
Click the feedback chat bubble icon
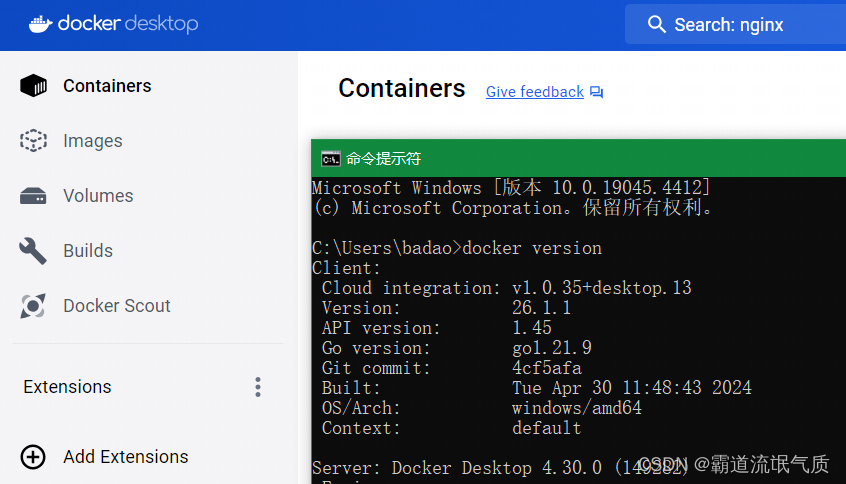[x=596, y=92]
